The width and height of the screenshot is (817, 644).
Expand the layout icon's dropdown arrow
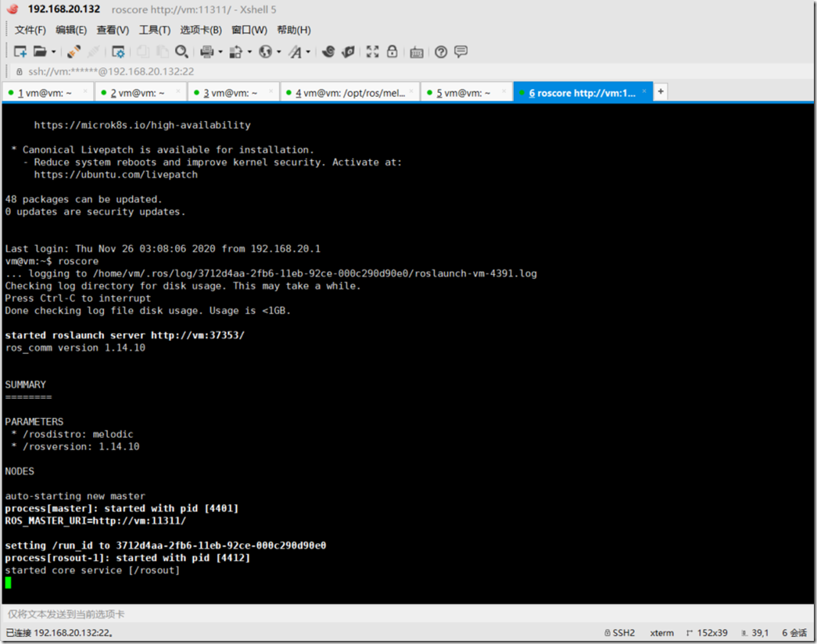(x=249, y=52)
